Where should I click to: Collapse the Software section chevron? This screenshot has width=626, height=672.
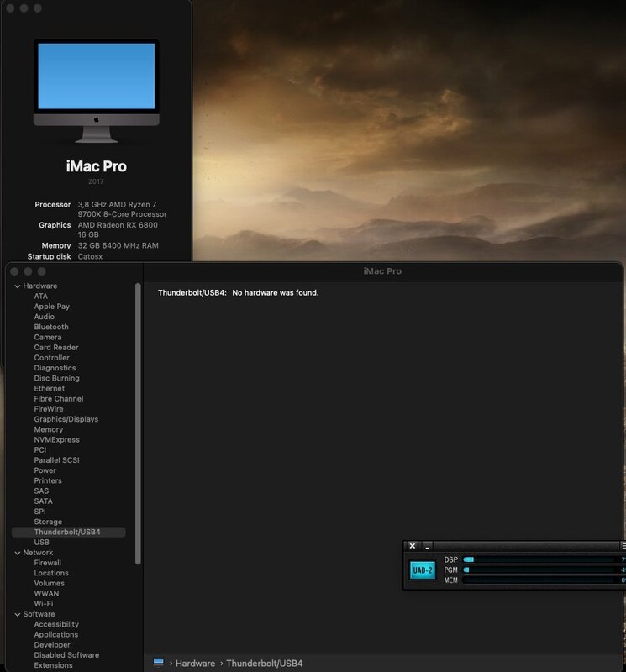(18, 615)
